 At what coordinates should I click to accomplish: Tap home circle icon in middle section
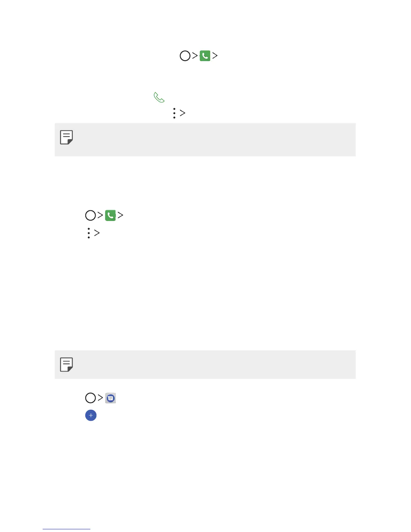point(91,215)
